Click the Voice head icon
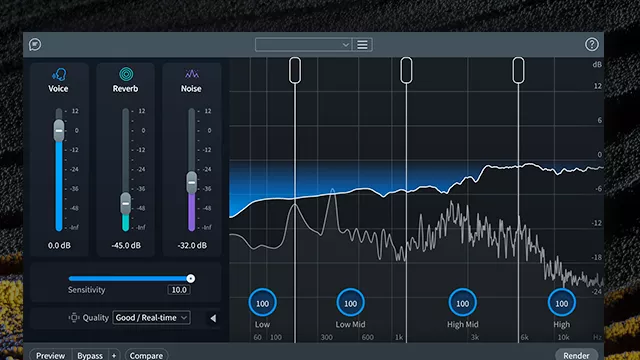This screenshot has width=640, height=360. pos(59,75)
